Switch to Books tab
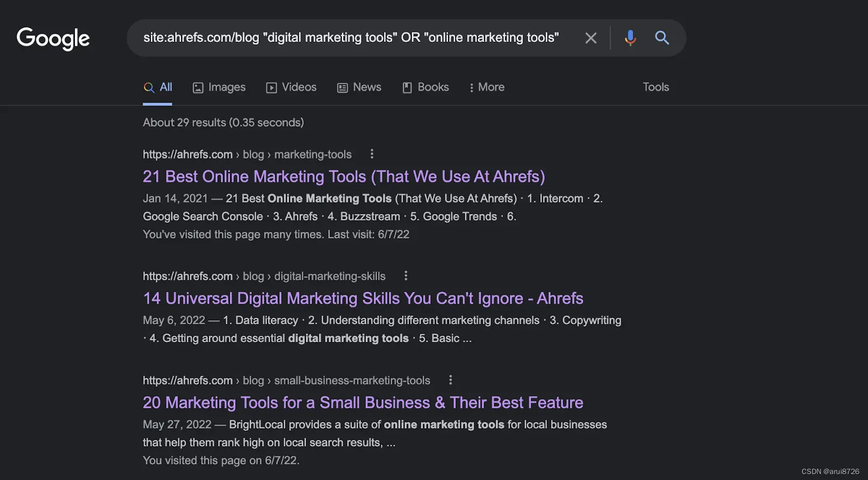Screen dimensions: 868x480 coord(425,87)
